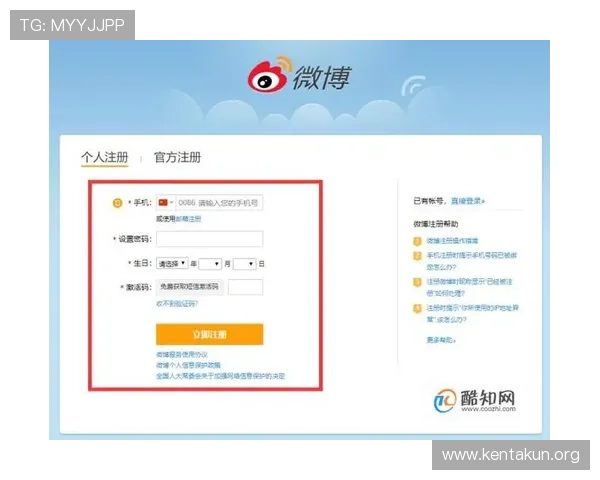
Task: Click the 微博 wordmark text in header
Action: (x=321, y=78)
